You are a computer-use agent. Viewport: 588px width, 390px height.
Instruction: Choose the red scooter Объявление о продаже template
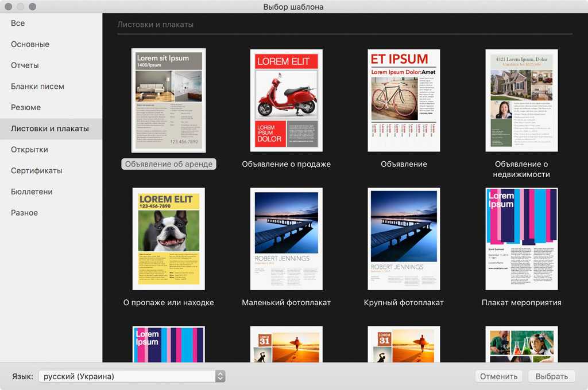[286, 100]
